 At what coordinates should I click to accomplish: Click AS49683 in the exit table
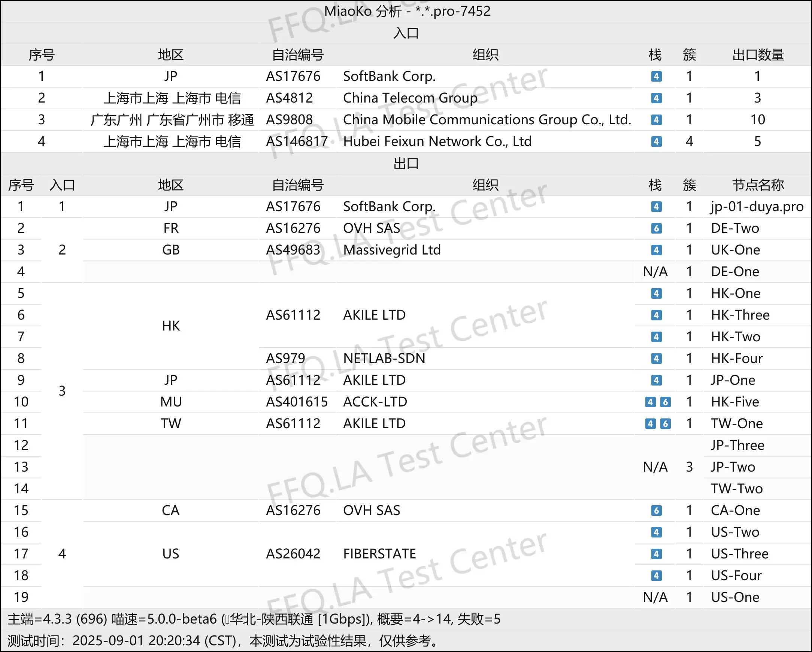pyautogui.click(x=293, y=250)
